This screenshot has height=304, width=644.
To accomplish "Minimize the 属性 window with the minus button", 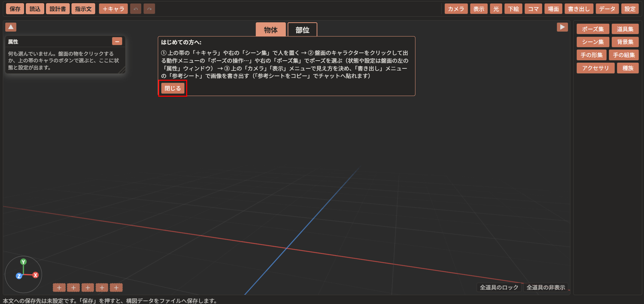I will point(117,41).
